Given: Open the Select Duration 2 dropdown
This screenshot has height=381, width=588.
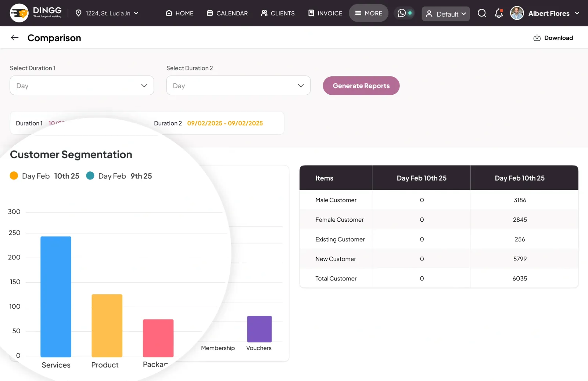Looking at the screenshot, I should [239, 85].
